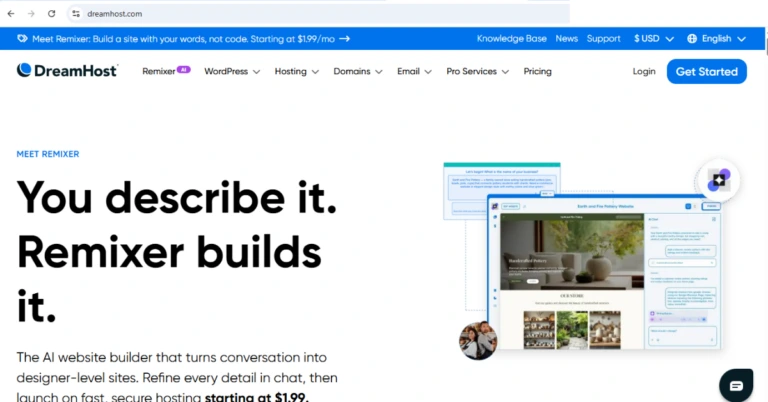The width and height of the screenshot is (768, 402).
Task: Click the Remixer sparkle icon badge
Action: [x=718, y=181]
